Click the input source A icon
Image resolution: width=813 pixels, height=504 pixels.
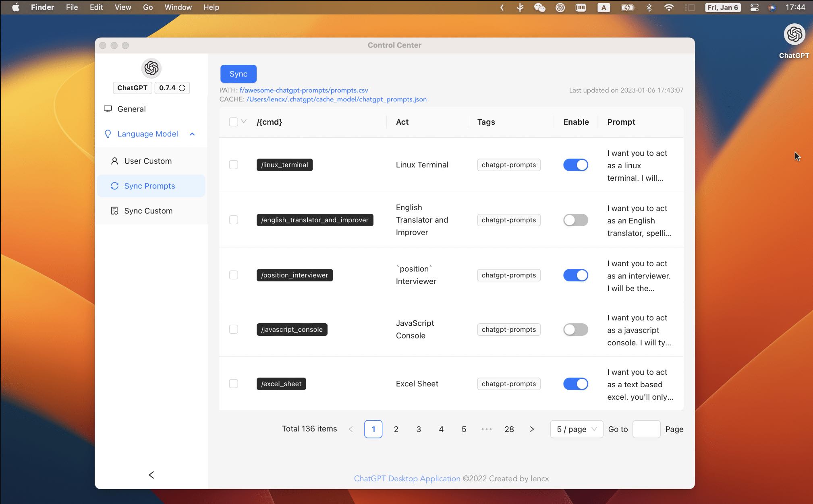(604, 7)
